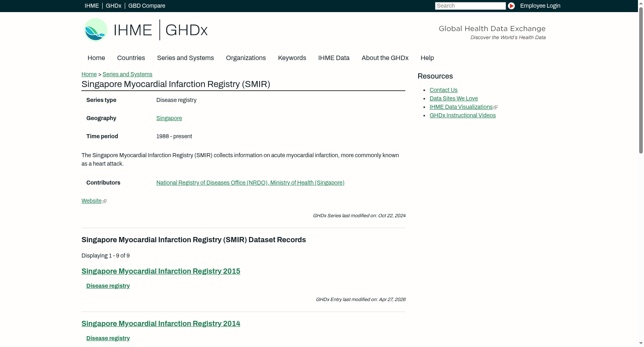
Task: Open the Organizations menu
Action: pyautogui.click(x=246, y=58)
